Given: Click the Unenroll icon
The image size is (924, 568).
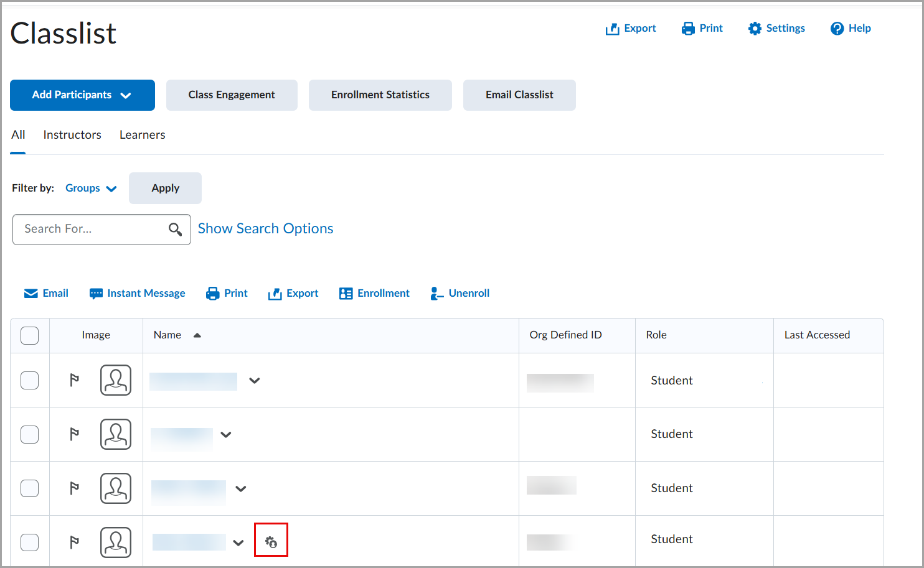Looking at the screenshot, I should (436, 292).
